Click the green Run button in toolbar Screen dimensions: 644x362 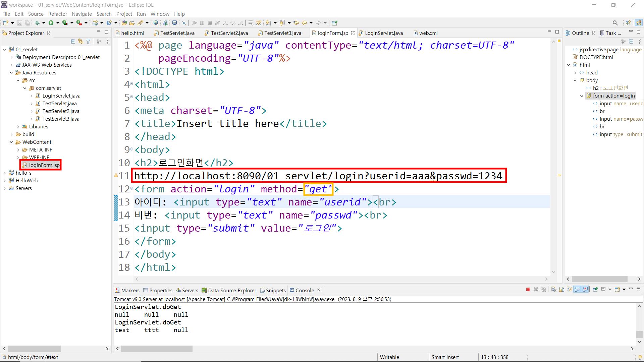[x=51, y=23]
